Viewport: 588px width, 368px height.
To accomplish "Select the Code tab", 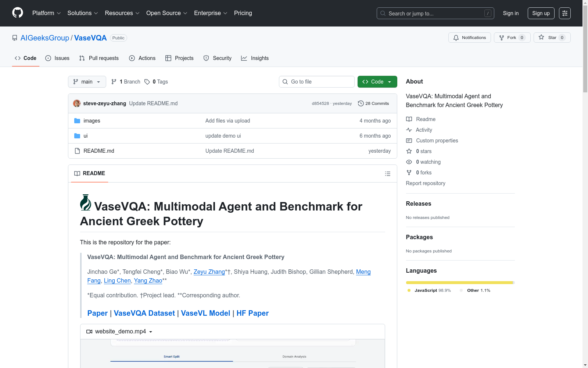I will tap(26, 58).
